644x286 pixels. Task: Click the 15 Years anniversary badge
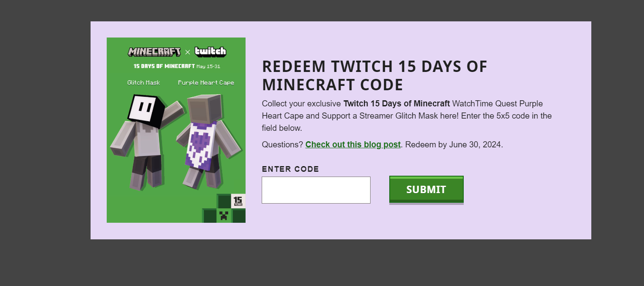click(x=238, y=201)
